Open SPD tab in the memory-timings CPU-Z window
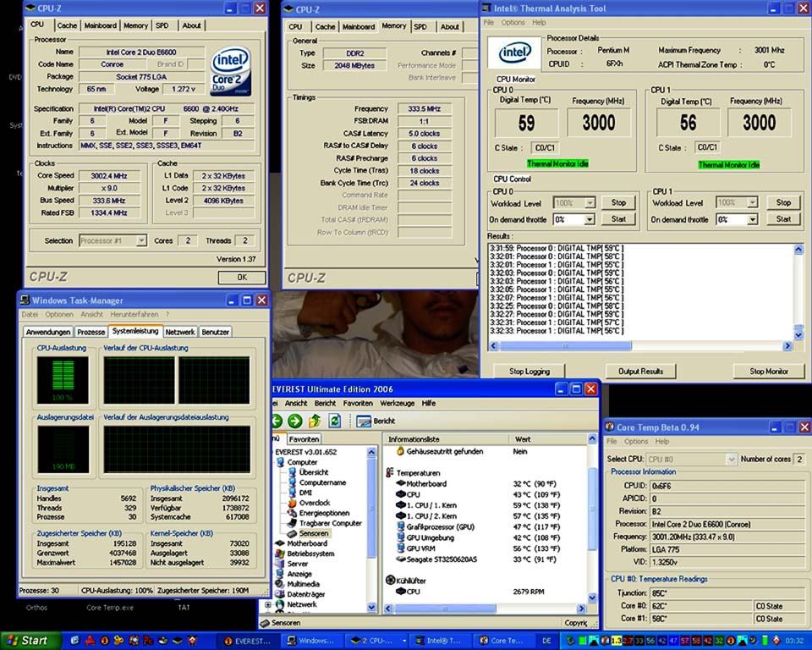 [x=420, y=27]
